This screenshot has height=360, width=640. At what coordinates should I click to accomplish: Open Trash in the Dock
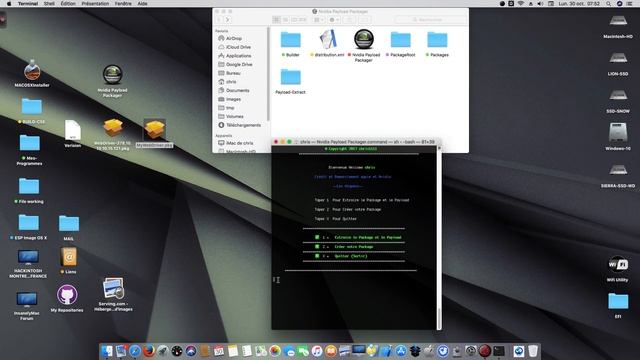coord(533,351)
